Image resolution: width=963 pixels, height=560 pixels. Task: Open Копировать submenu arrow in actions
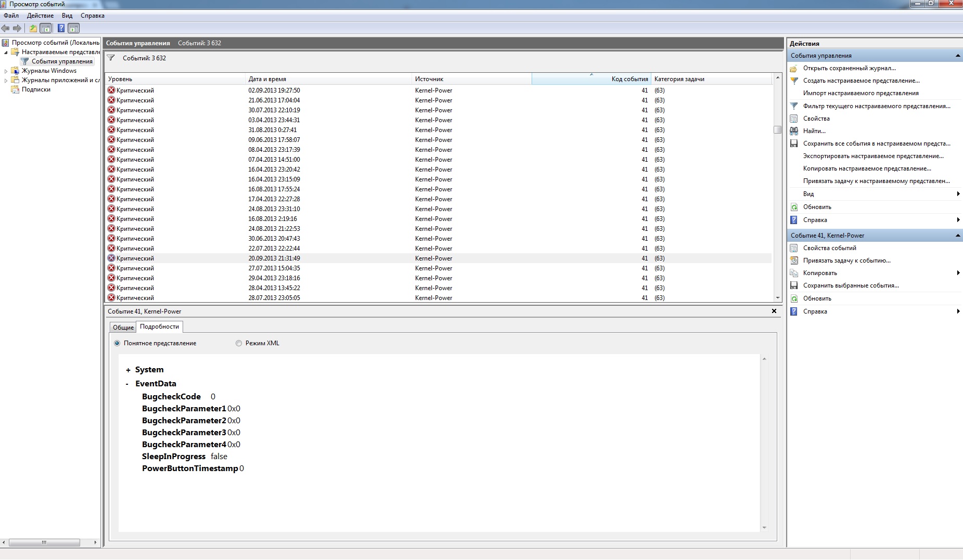(x=958, y=273)
